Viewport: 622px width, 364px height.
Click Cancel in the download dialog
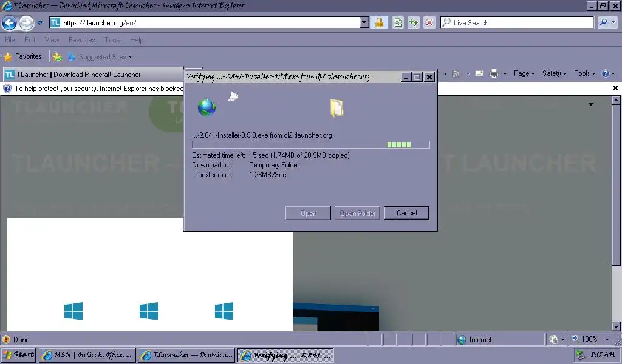pyautogui.click(x=406, y=213)
